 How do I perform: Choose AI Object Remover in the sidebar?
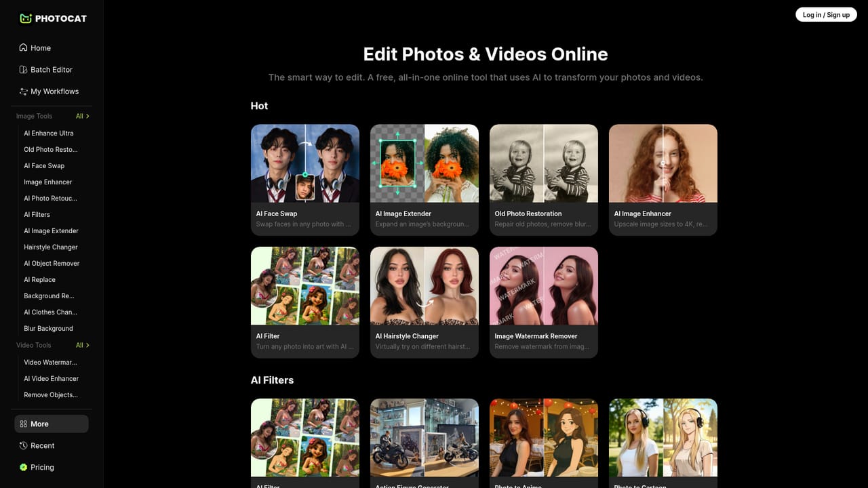point(52,264)
